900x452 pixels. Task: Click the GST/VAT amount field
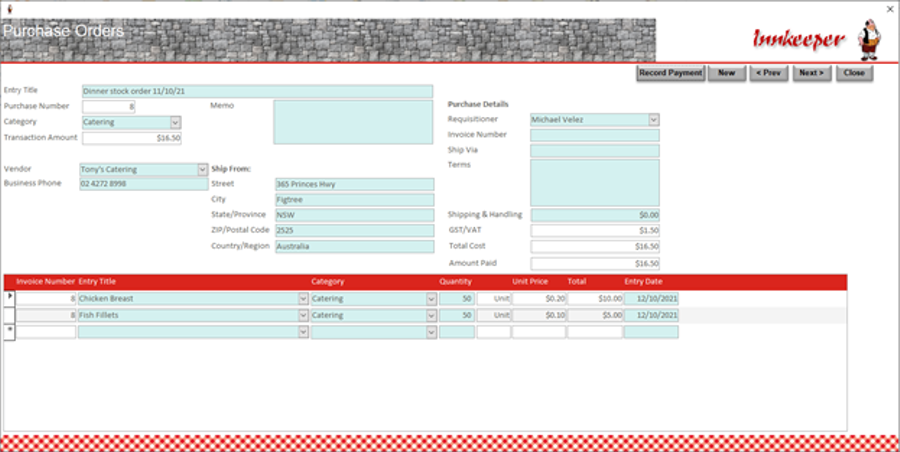[595, 231]
